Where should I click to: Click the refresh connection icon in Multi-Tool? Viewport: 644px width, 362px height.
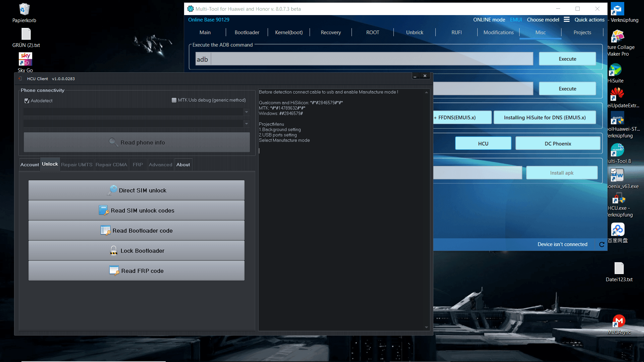point(602,244)
